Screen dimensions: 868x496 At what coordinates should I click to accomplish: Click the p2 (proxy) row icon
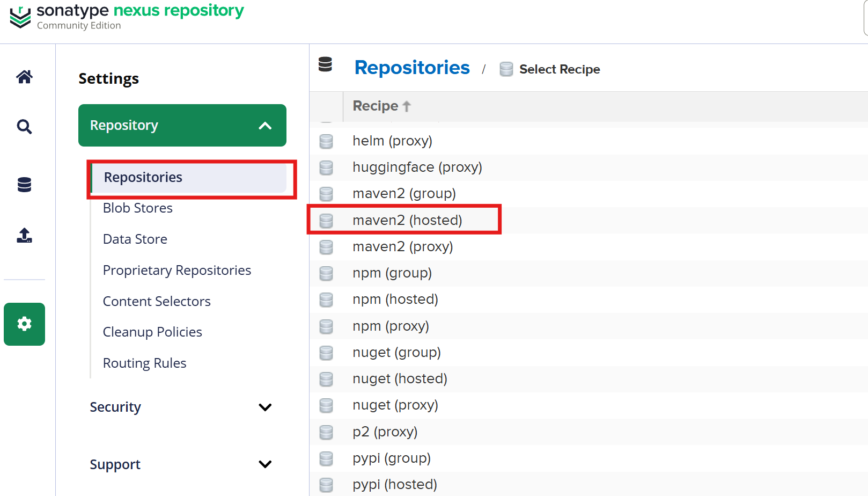pos(326,432)
